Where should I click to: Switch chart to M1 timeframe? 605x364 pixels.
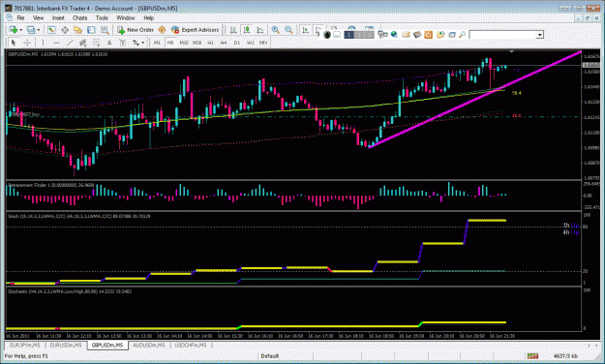tap(157, 43)
